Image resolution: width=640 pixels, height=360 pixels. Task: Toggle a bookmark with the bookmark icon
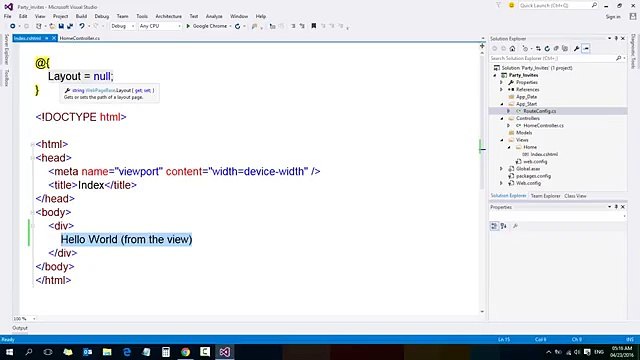[x=313, y=26]
